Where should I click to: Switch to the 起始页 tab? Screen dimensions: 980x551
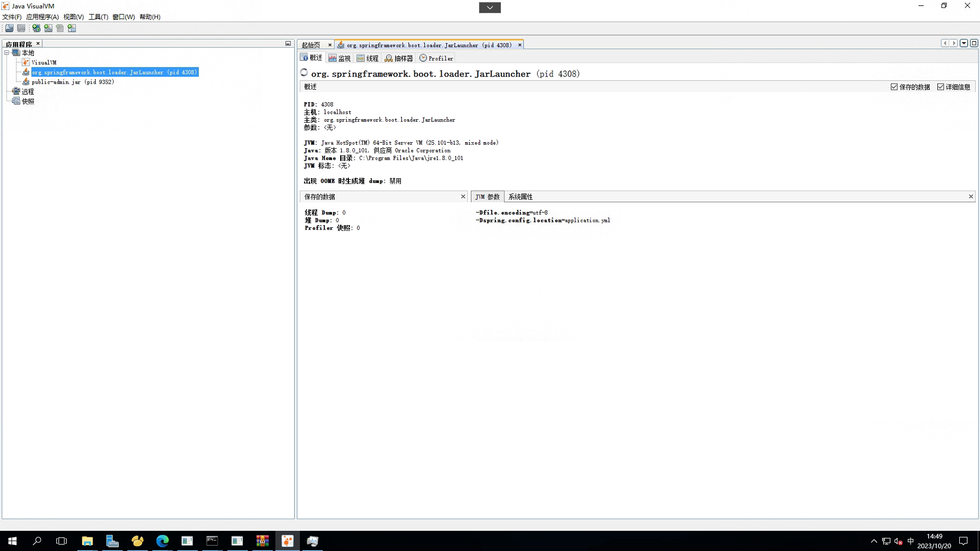click(311, 45)
